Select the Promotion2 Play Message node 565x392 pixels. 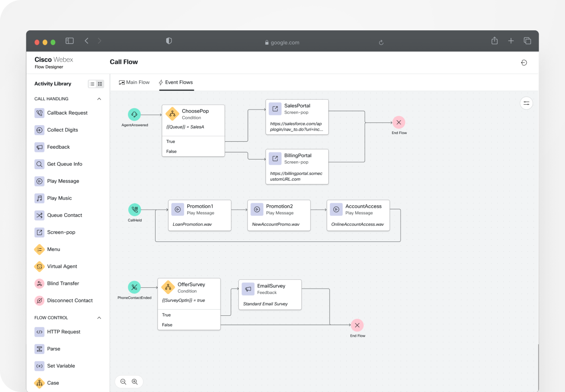279,215
